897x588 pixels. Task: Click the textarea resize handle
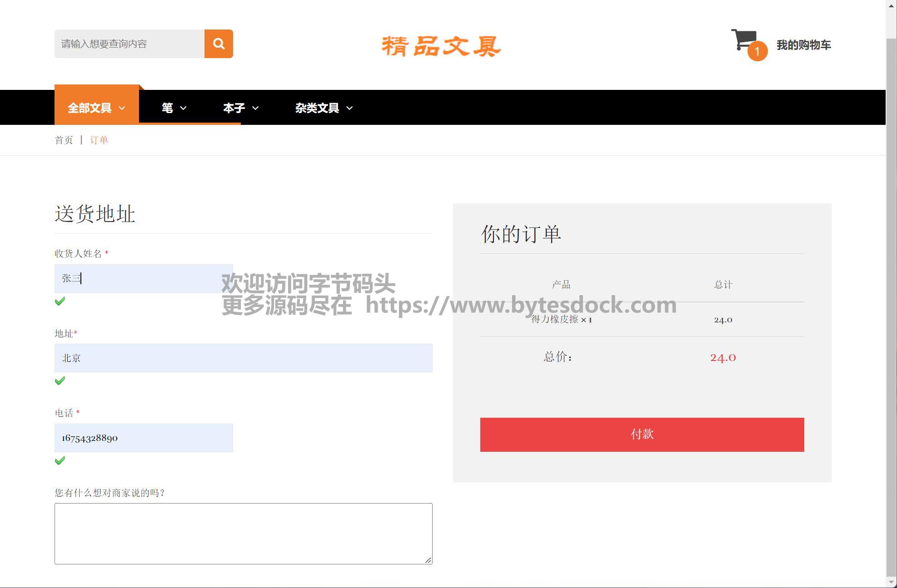428,560
